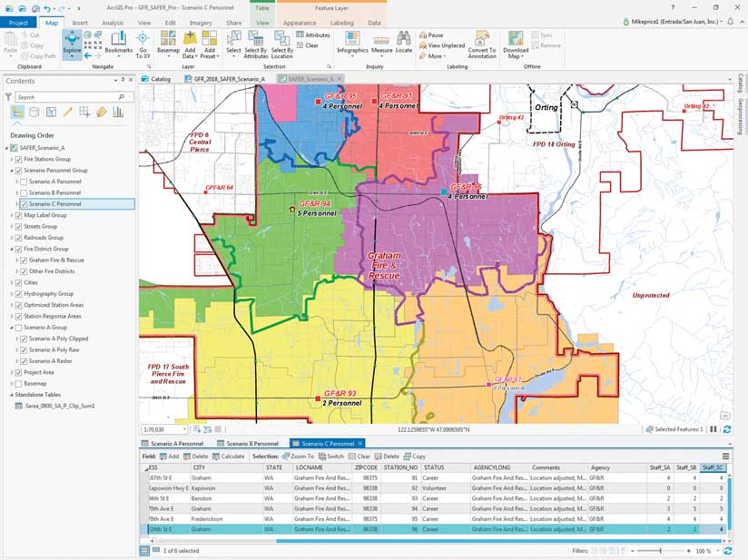Pause map drawing in status bar
748x560 pixels.
click(714, 429)
